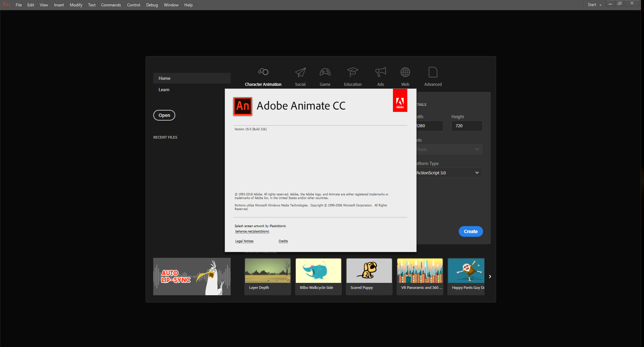The width and height of the screenshot is (644, 347).
Task: Select the Advanced document icon
Action: [433, 72]
